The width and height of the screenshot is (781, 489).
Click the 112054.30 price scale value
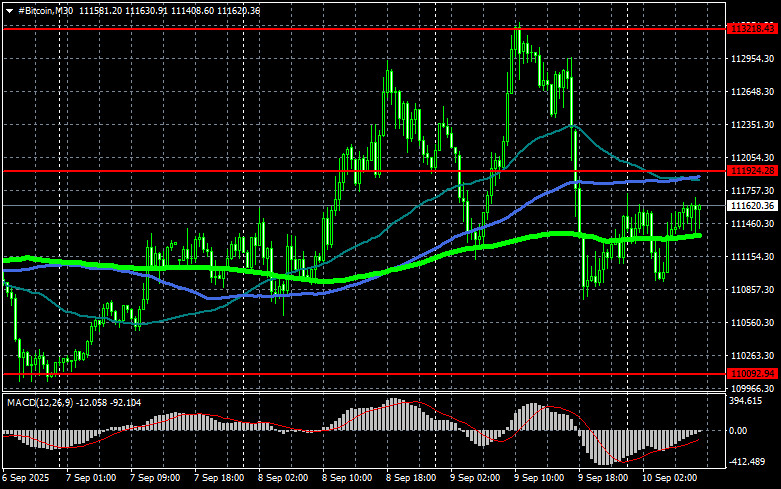pyautogui.click(x=752, y=158)
